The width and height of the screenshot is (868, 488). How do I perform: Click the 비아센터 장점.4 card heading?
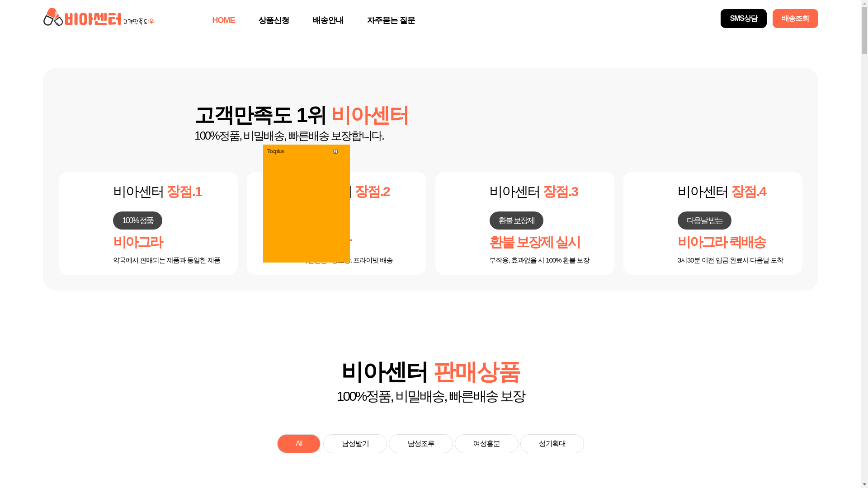tap(722, 192)
